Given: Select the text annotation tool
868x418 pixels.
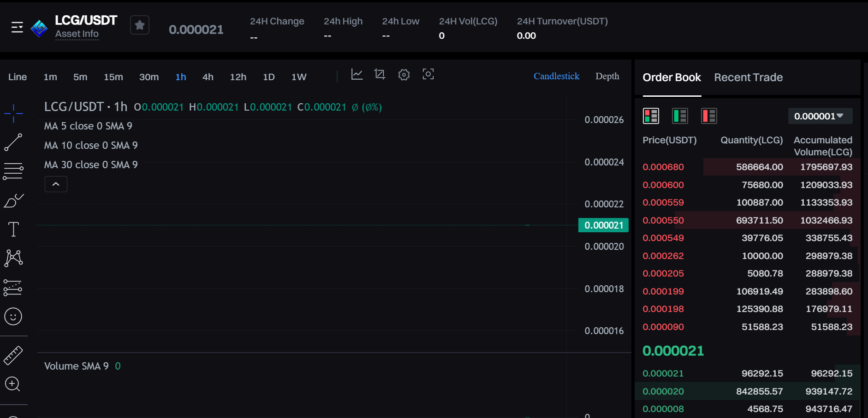Looking at the screenshot, I should tap(13, 229).
